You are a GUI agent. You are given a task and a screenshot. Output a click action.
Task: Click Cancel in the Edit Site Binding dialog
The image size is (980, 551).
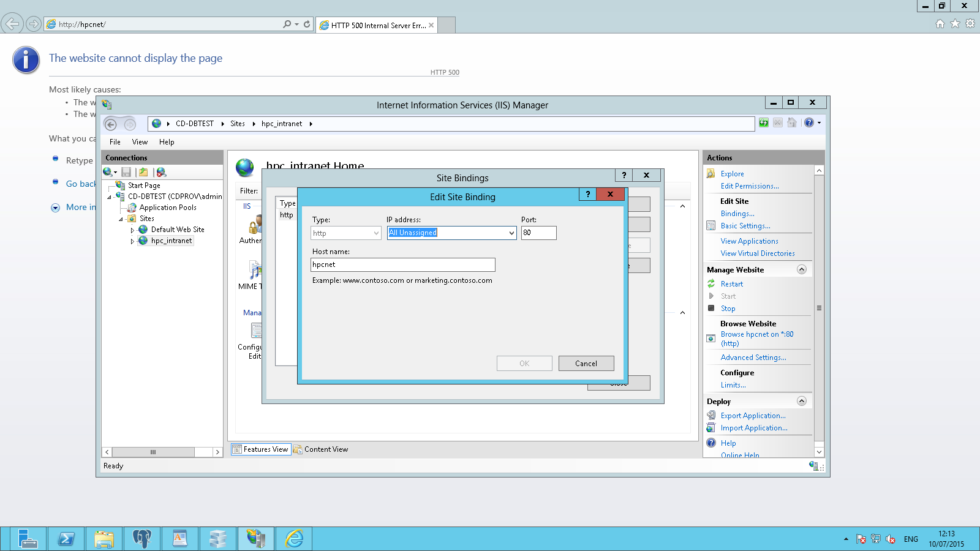586,364
